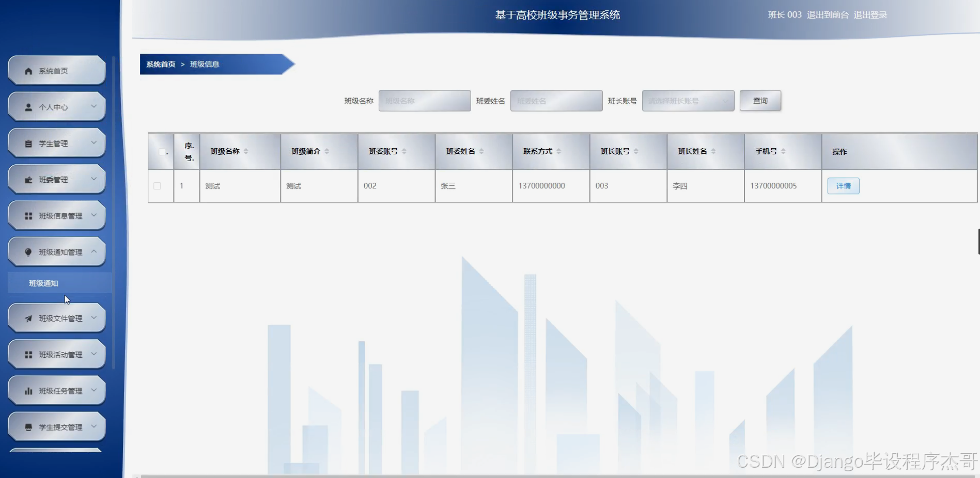Toggle the select-all checkbox in table header
This screenshot has width=980, height=478.
(x=162, y=152)
